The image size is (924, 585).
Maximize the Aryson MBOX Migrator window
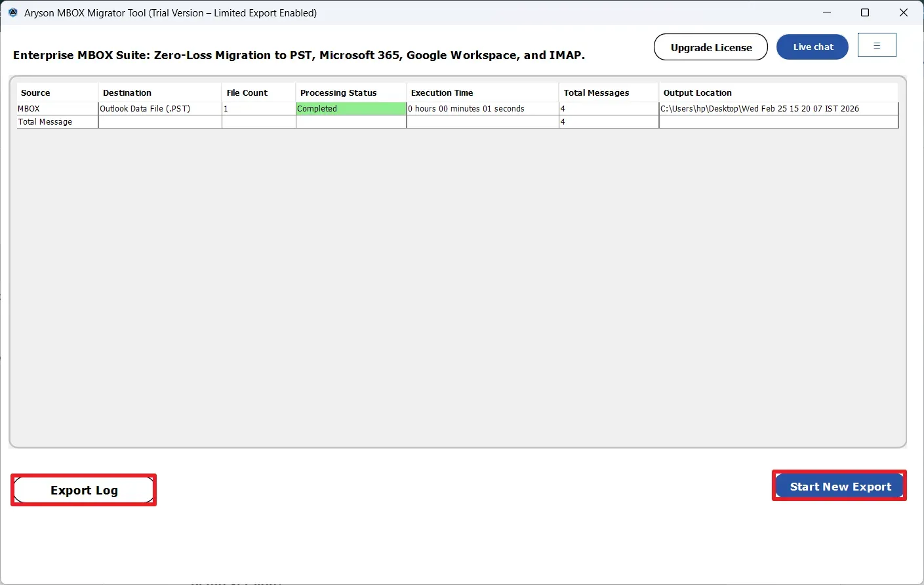click(x=865, y=12)
